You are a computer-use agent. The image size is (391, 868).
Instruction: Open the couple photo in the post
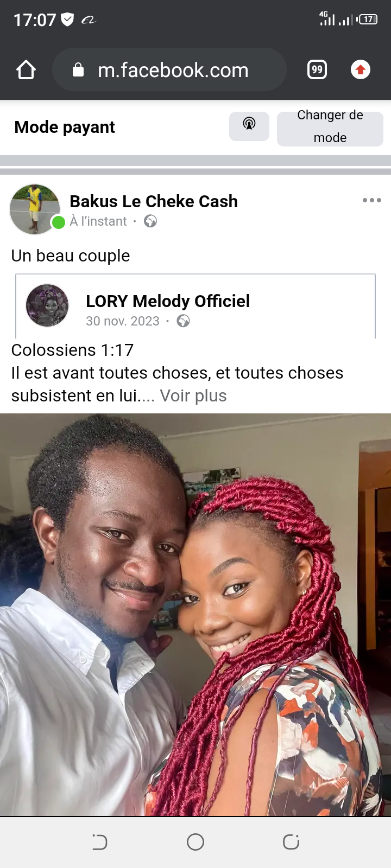pyautogui.click(x=195, y=615)
